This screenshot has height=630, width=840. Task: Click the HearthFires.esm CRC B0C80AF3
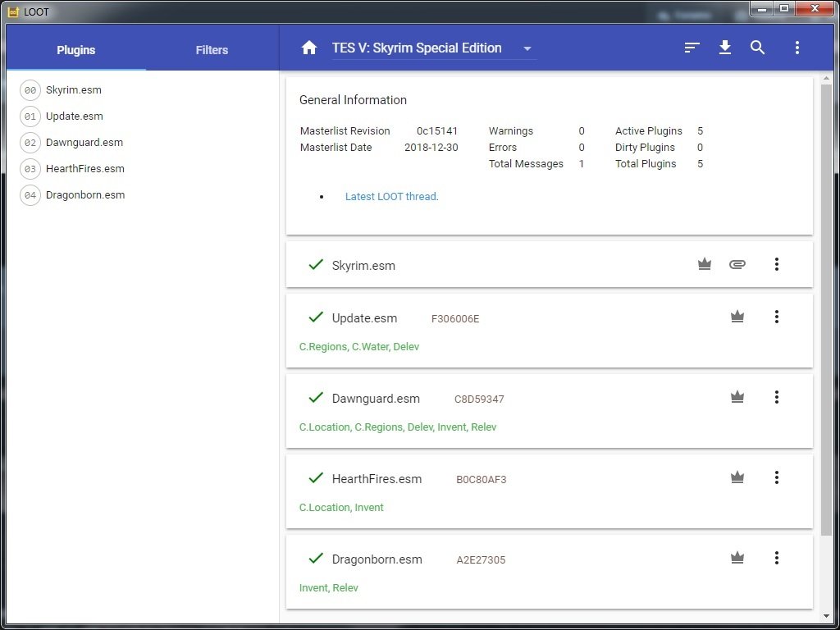tap(481, 479)
